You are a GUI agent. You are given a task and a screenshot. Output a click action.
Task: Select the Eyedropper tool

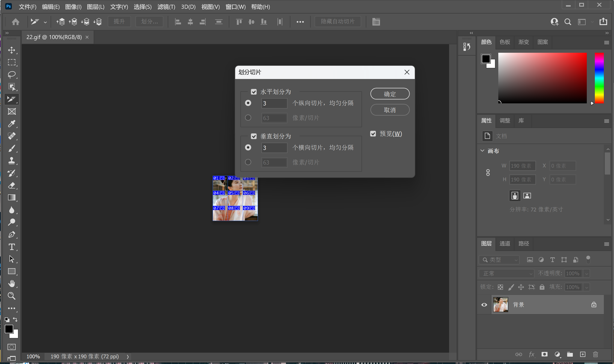coord(12,124)
